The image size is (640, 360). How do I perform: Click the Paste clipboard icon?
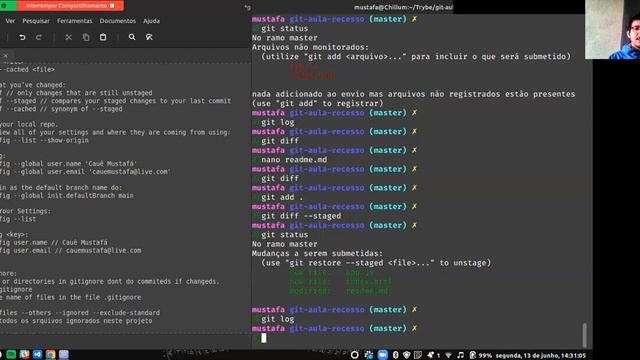point(103,37)
